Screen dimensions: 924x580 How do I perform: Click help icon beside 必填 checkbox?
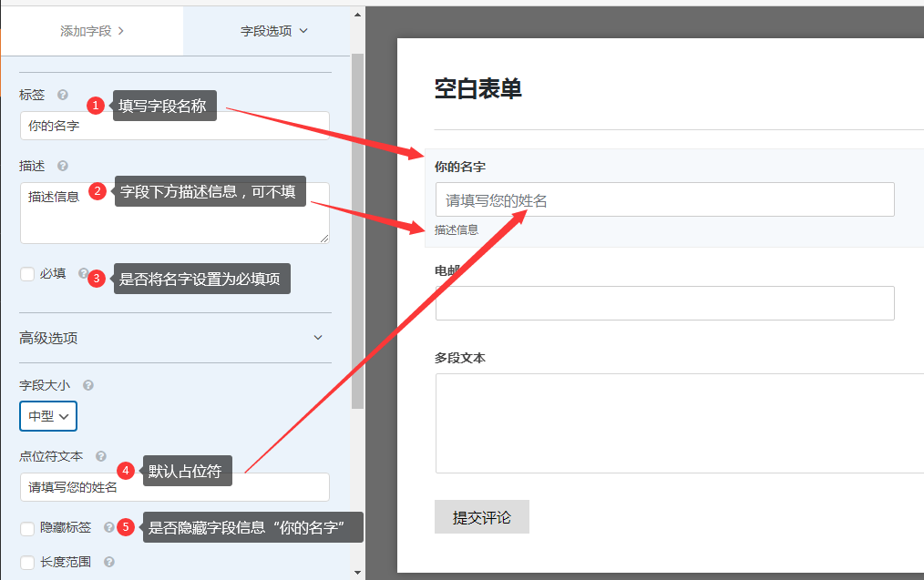click(84, 273)
